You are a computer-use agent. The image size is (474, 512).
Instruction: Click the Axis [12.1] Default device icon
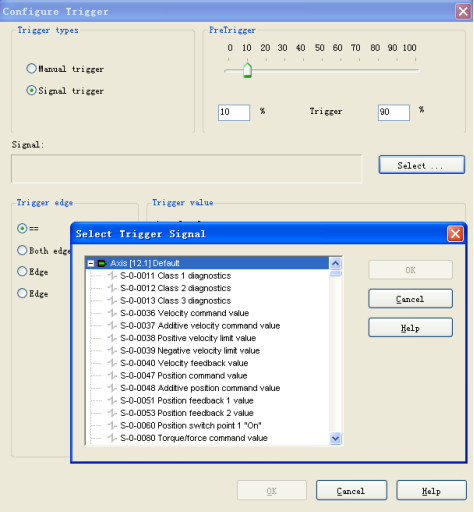click(101, 263)
